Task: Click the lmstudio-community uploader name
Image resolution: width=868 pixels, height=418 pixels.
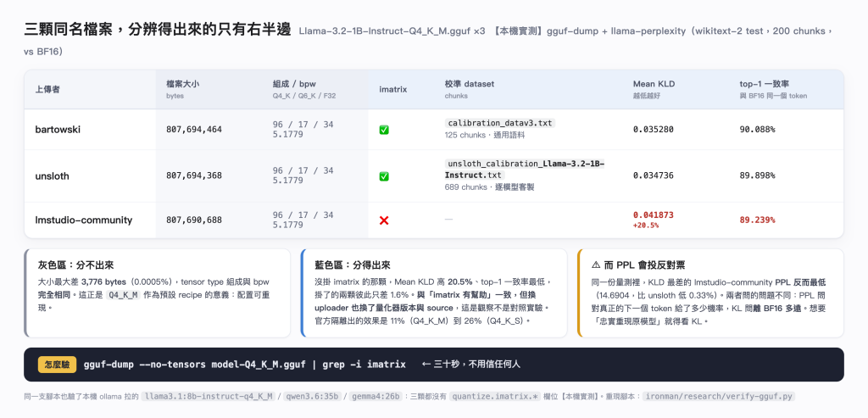Action: [x=84, y=220]
